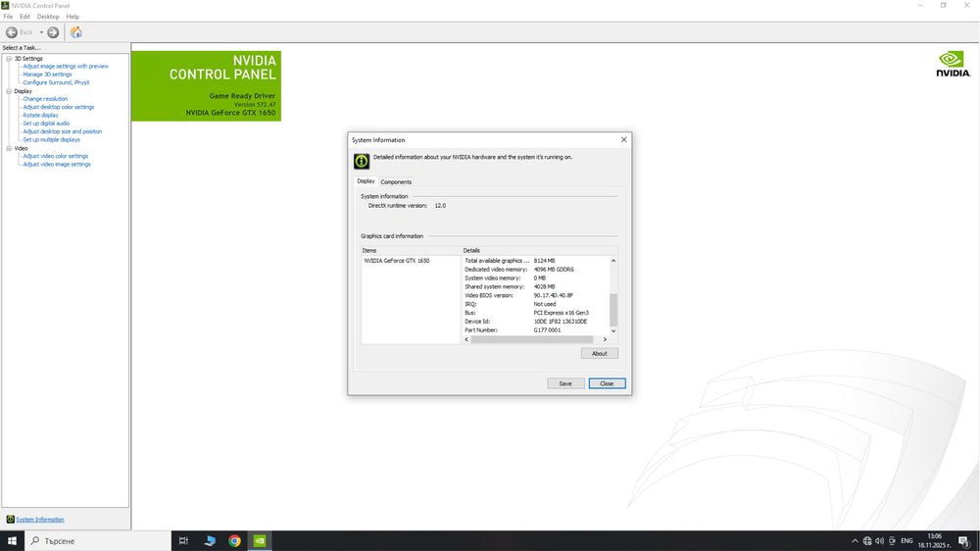This screenshot has width=980, height=551.
Task: Open Change resolution task
Action: (x=45, y=99)
